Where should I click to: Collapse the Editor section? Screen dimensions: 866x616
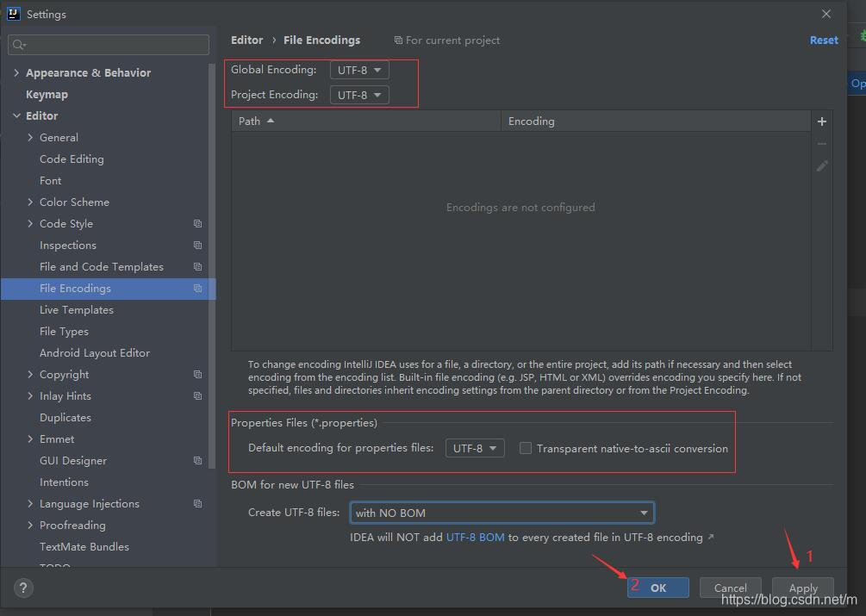pos(16,116)
